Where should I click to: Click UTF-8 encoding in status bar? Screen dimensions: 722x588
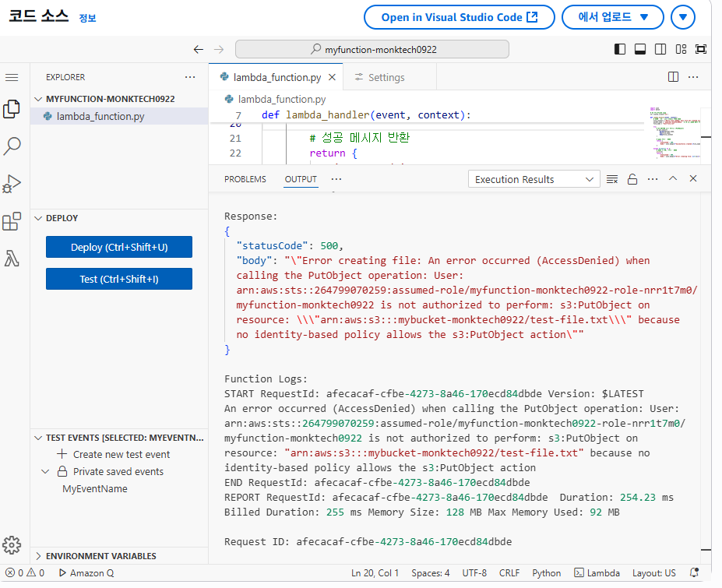tap(475, 572)
